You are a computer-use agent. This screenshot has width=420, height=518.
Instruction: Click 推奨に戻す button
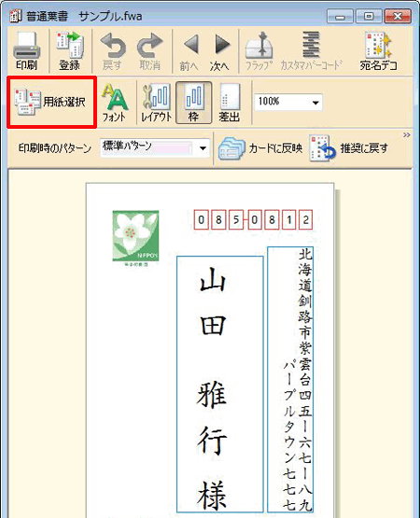click(x=349, y=148)
